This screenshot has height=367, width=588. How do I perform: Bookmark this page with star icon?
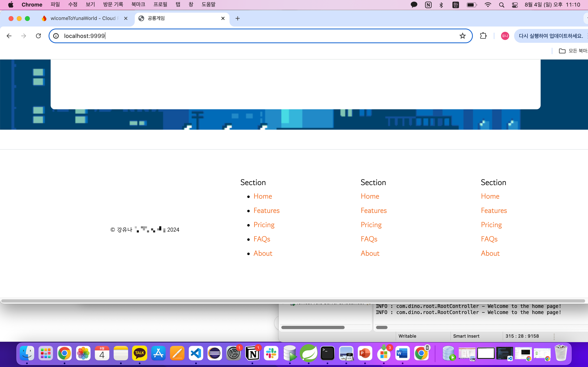462,36
